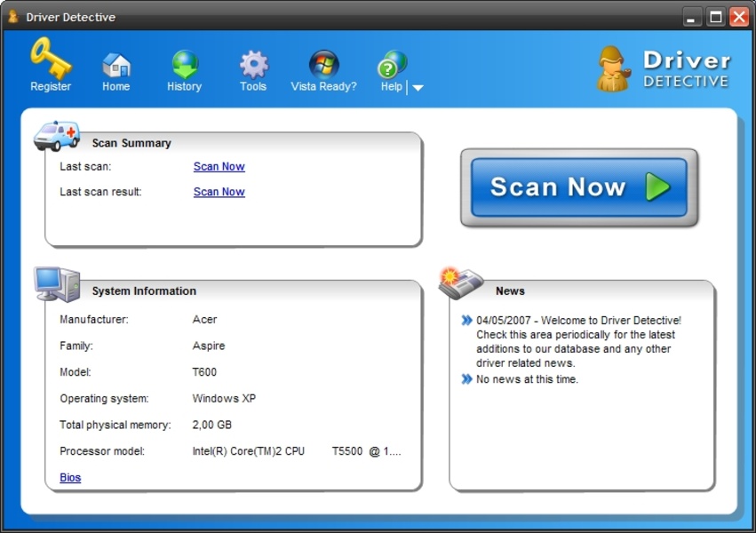Viewport: 756px width, 533px height.
Task: Click the Help question mark icon
Action: point(391,66)
